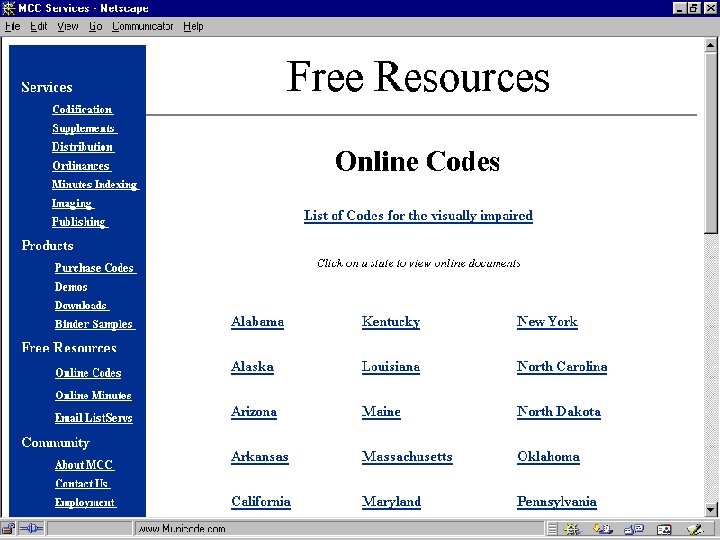Click the online/offline connection plug icon

[x=31, y=529]
